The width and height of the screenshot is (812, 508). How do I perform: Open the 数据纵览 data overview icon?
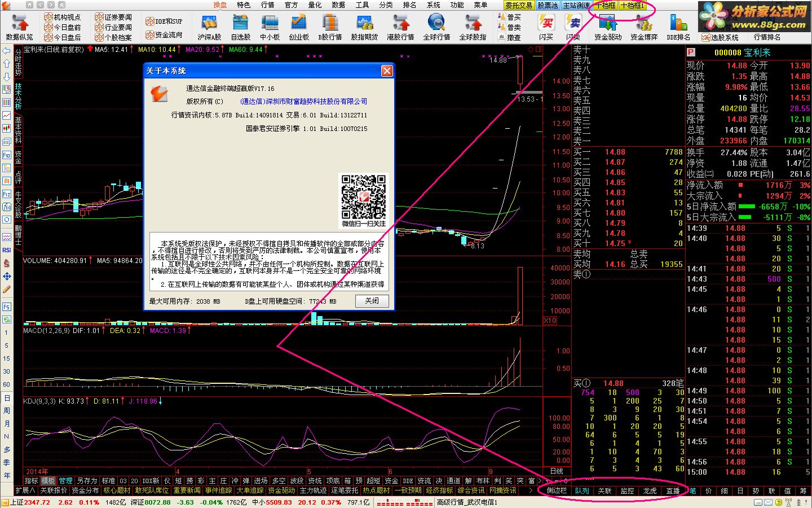point(19,27)
